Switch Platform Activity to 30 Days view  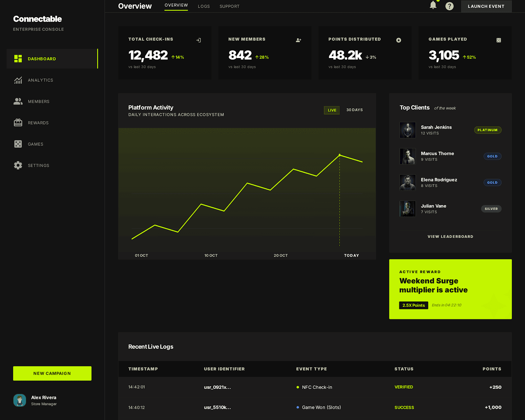[x=354, y=110]
